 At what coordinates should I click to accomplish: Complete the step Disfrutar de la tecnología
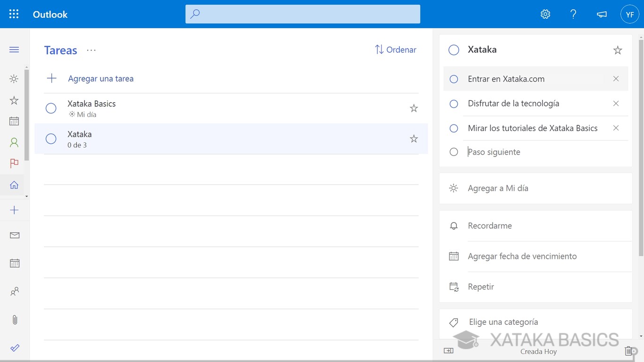(x=454, y=104)
